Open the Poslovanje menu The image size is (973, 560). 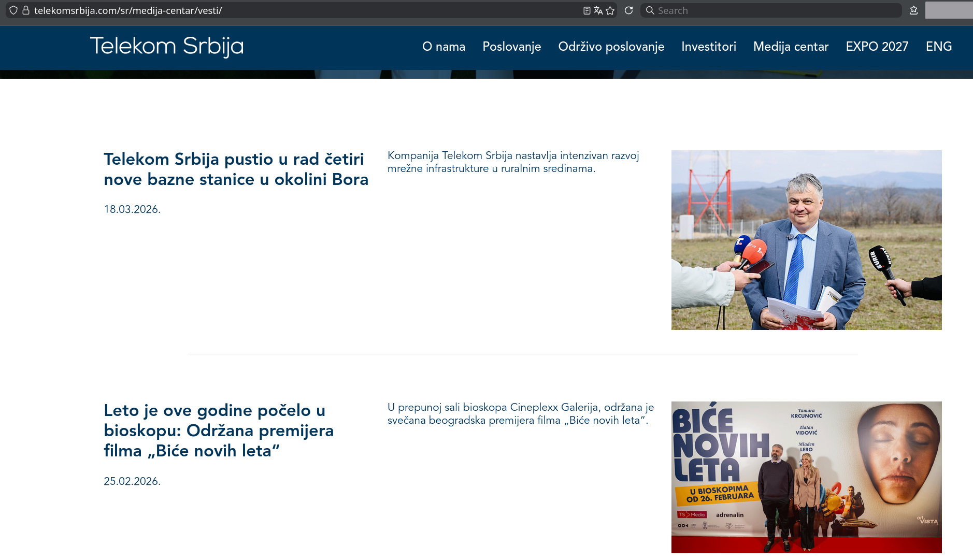pyautogui.click(x=511, y=47)
